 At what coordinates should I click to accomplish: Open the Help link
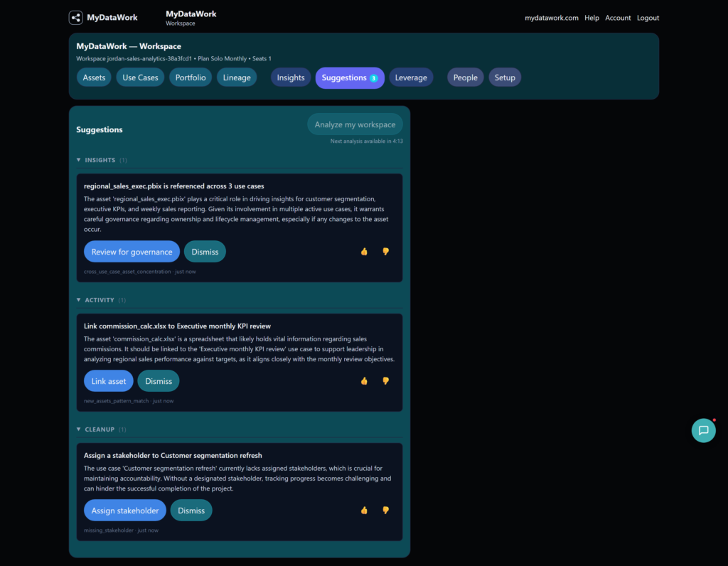tap(591, 18)
